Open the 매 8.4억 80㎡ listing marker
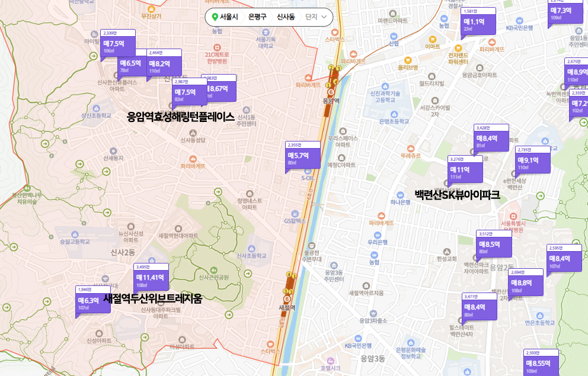 (x=480, y=307)
